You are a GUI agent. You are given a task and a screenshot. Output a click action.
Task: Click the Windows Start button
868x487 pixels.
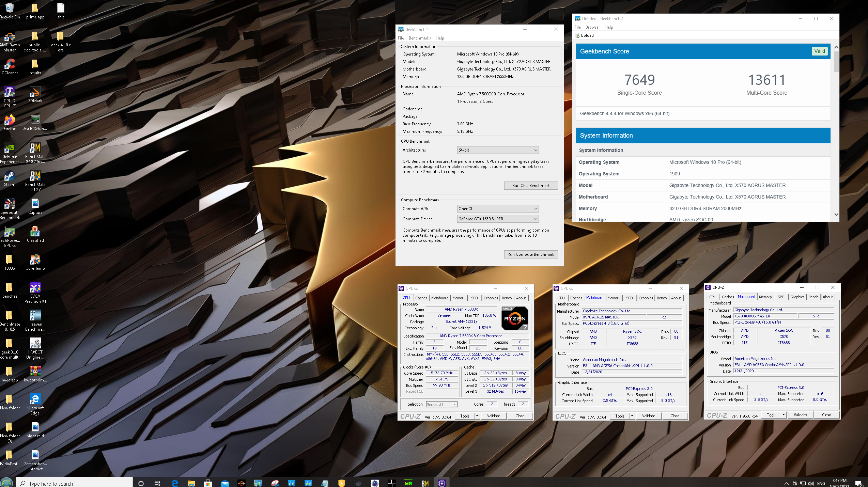(7, 483)
